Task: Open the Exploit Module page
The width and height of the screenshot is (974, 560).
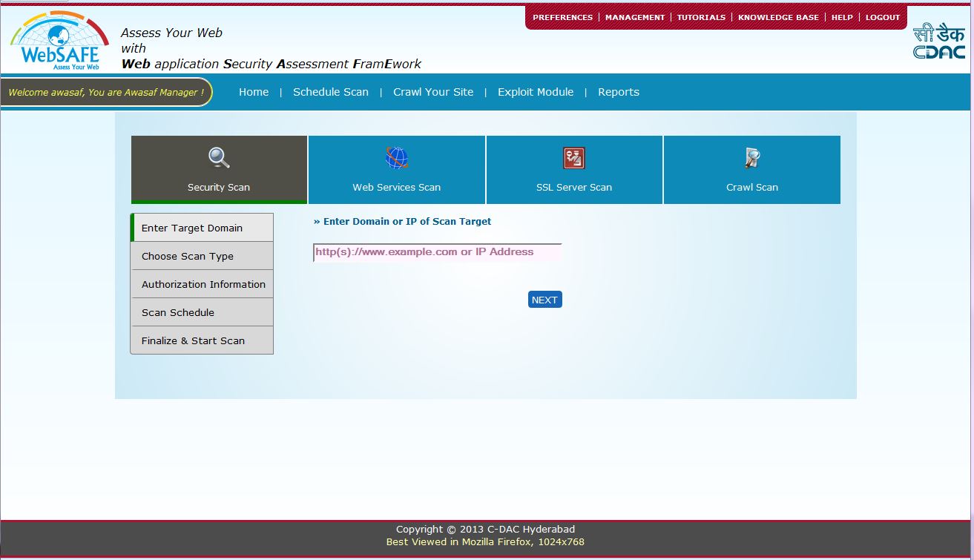Action: 536,92
